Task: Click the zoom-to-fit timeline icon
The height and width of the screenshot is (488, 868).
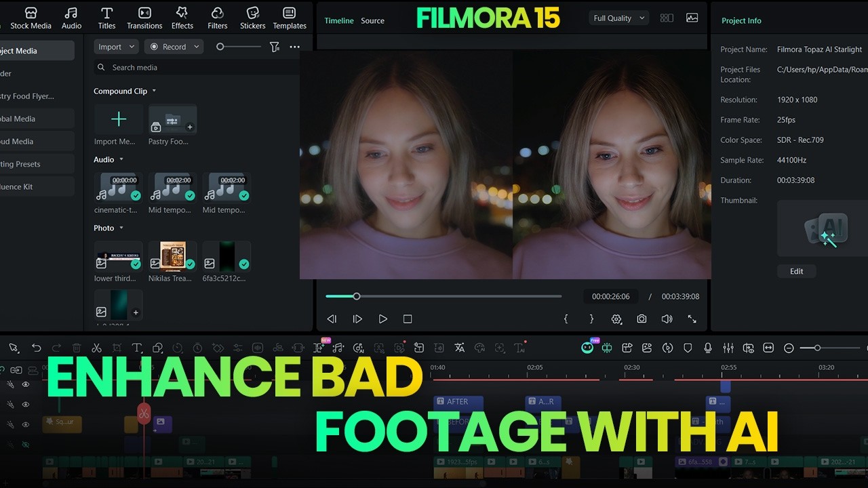Action: (x=768, y=348)
